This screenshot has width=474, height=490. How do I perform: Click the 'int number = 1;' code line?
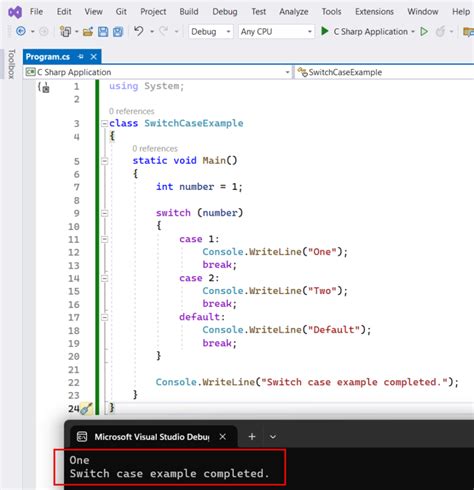199,187
